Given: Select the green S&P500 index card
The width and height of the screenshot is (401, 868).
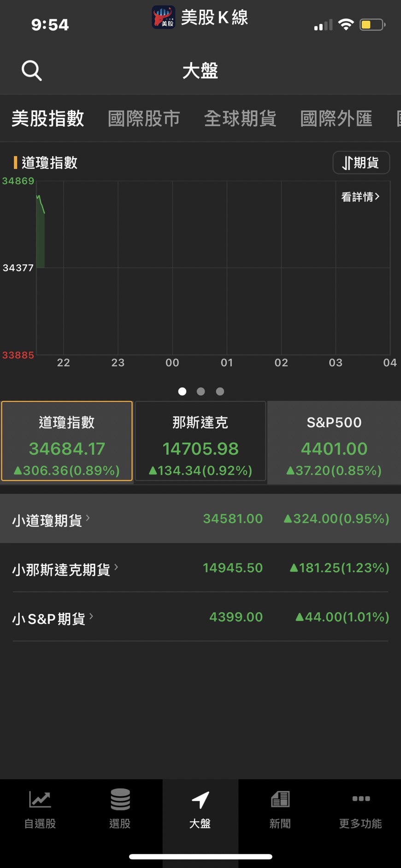Looking at the screenshot, I should coord(334,441).
